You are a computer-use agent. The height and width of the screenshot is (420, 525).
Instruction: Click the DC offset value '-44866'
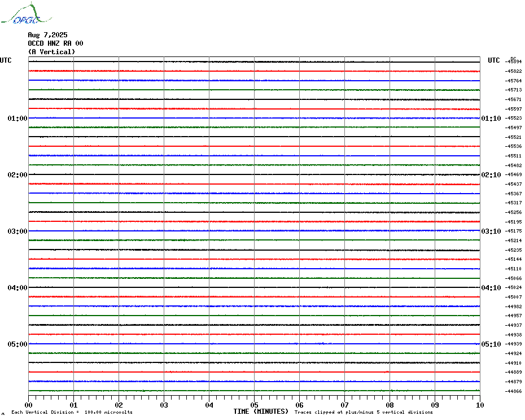click(513, 391)
